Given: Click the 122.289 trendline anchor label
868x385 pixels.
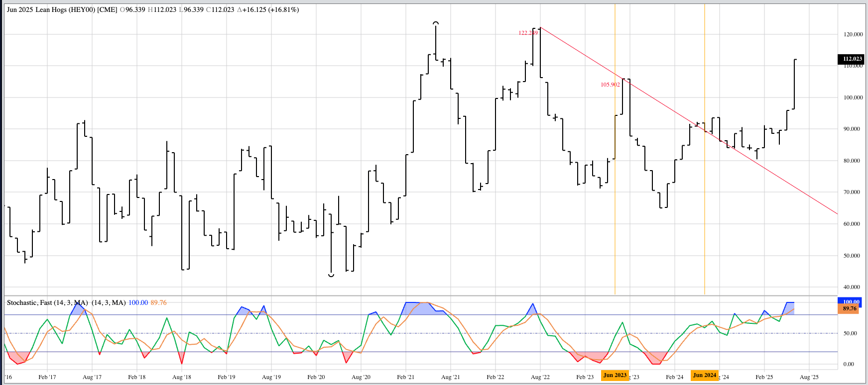Looking at the screenshot, I should [527, 33].
